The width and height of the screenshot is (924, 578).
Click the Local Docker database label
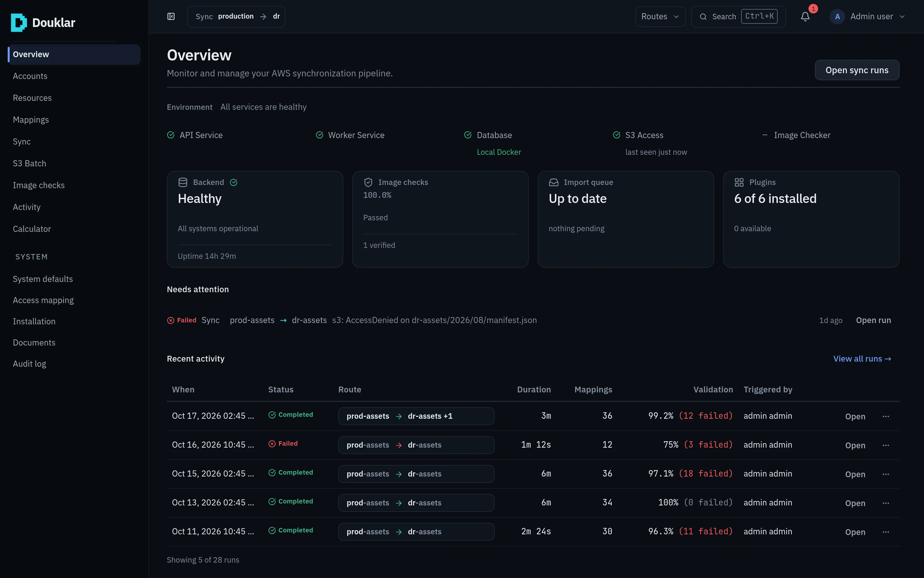click(x=499, y=152)
